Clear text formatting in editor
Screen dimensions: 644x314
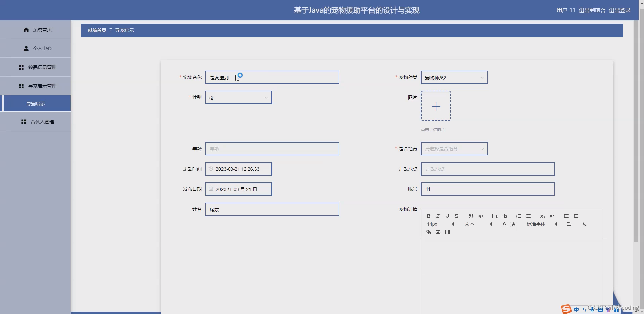[x=584, y=224]
